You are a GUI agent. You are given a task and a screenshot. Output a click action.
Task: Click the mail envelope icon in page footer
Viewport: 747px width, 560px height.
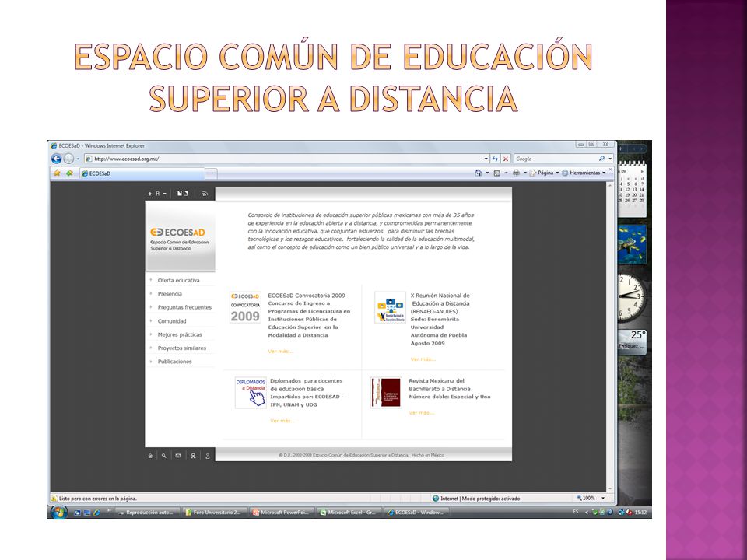pyautogui.click(x=178, y=456)
